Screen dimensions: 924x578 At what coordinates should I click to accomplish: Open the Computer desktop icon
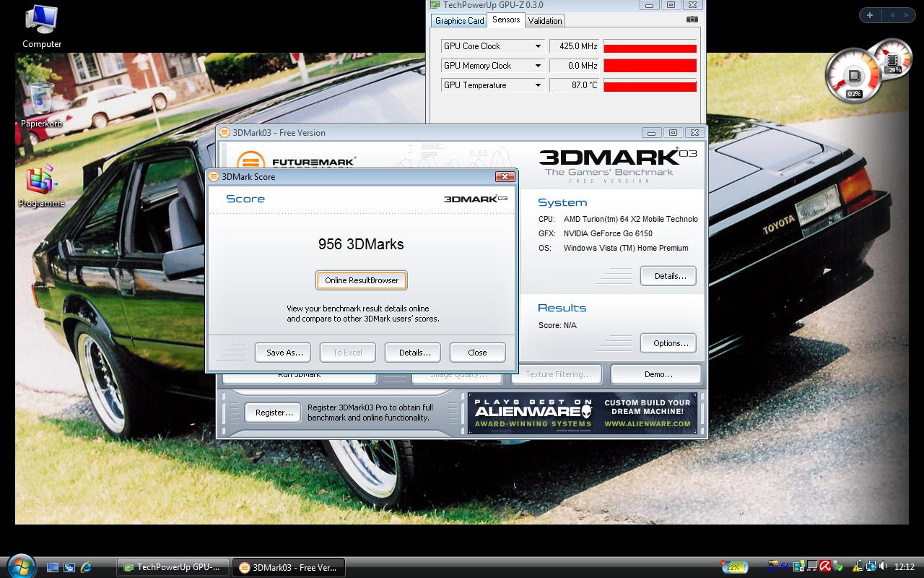41,23
